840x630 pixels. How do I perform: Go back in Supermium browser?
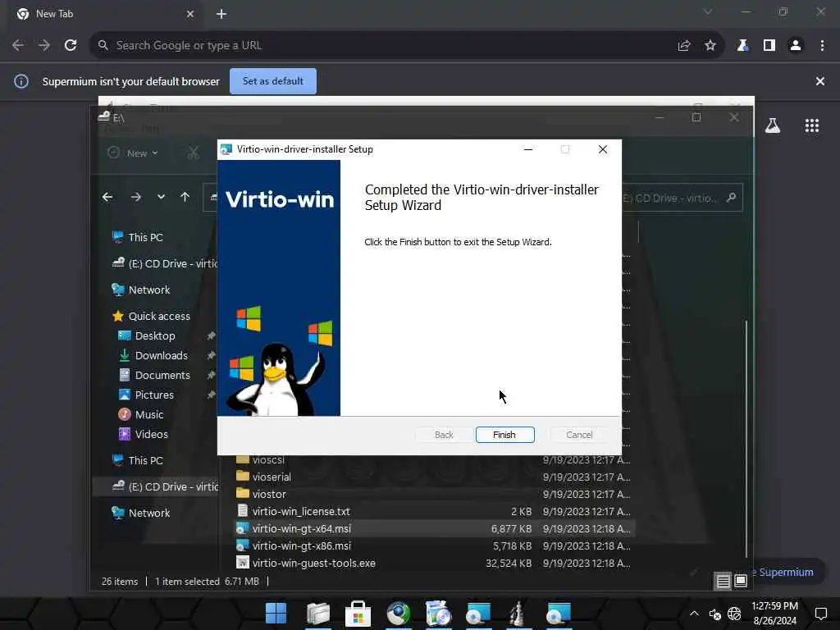[x=18, y=46]
